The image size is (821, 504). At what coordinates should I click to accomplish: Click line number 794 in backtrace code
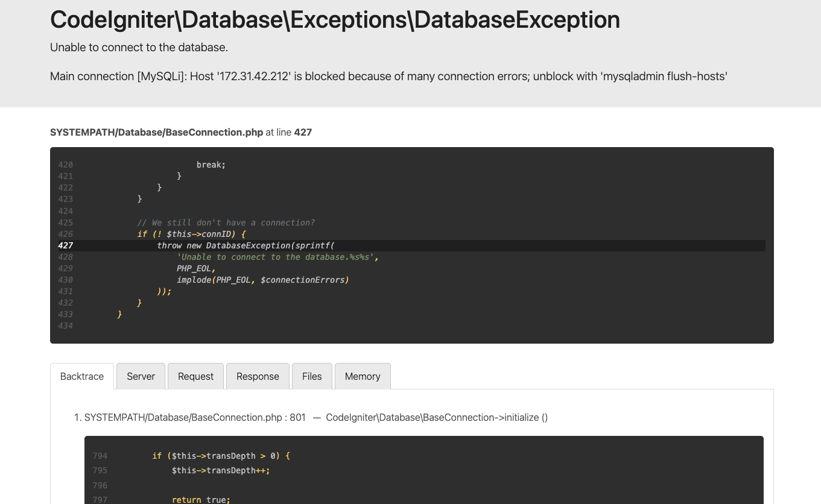tap(100, 456)
